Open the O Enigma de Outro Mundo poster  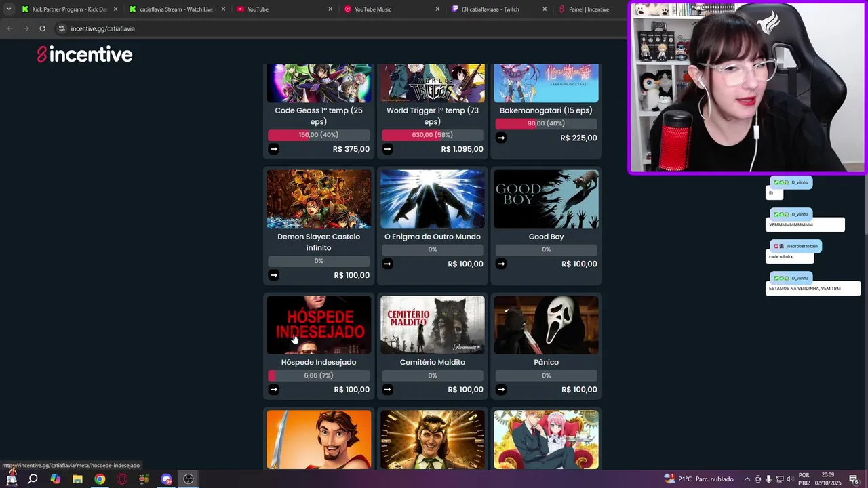(433, 199)
